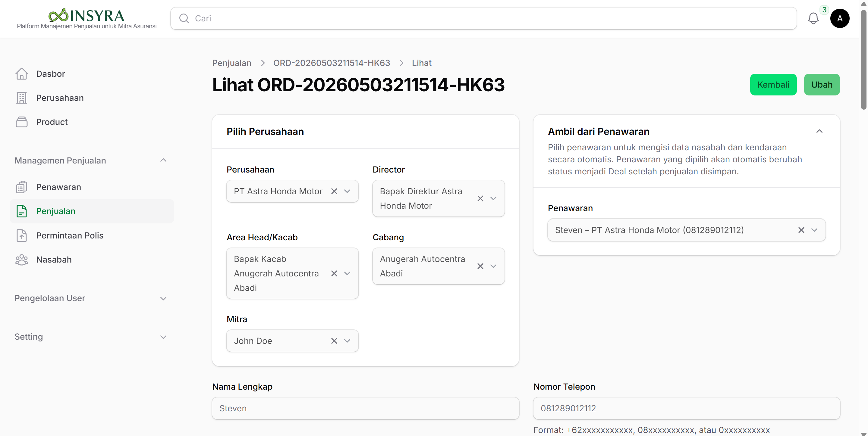The width and height of the screenshot is (868, 436).
Task: Click the Nomor Telepon field
Action: pos(686,408)
